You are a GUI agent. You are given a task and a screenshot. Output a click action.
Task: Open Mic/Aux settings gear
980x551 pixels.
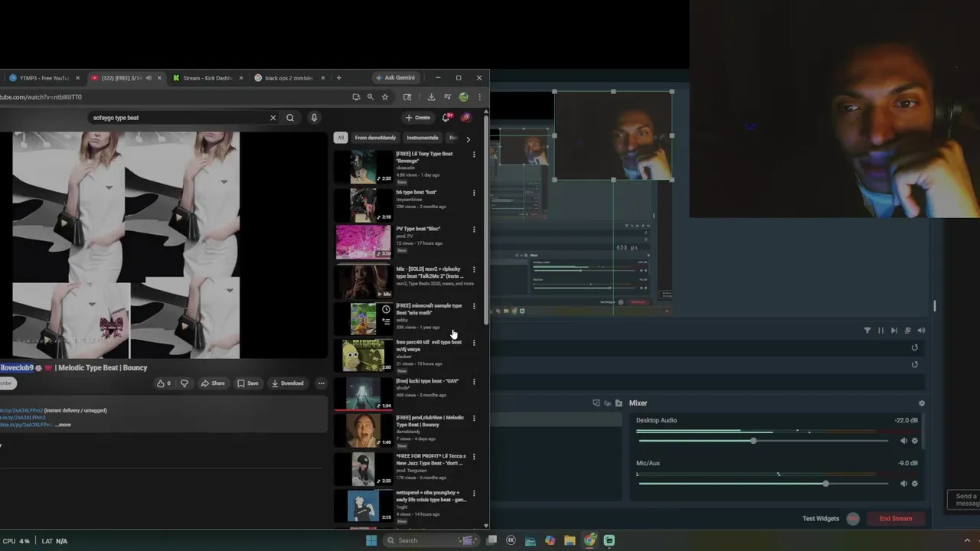(914, 484)
